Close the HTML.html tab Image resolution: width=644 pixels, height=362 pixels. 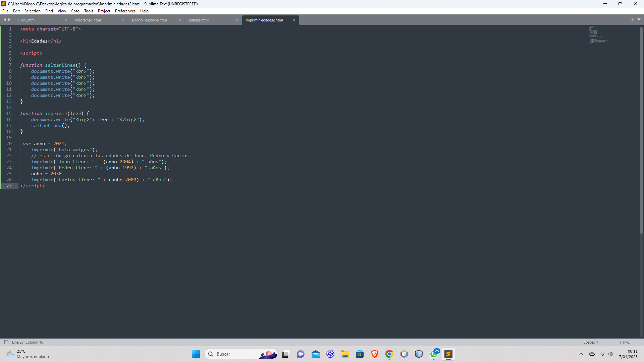point(66,20)
